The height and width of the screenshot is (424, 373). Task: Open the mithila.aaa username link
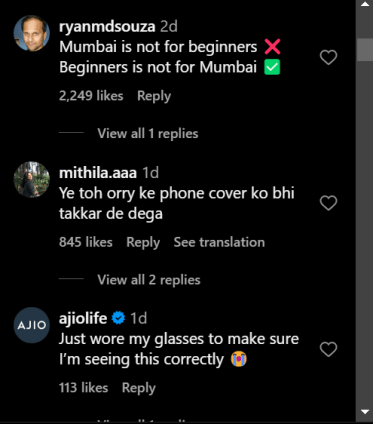click(x=98, y=173)
